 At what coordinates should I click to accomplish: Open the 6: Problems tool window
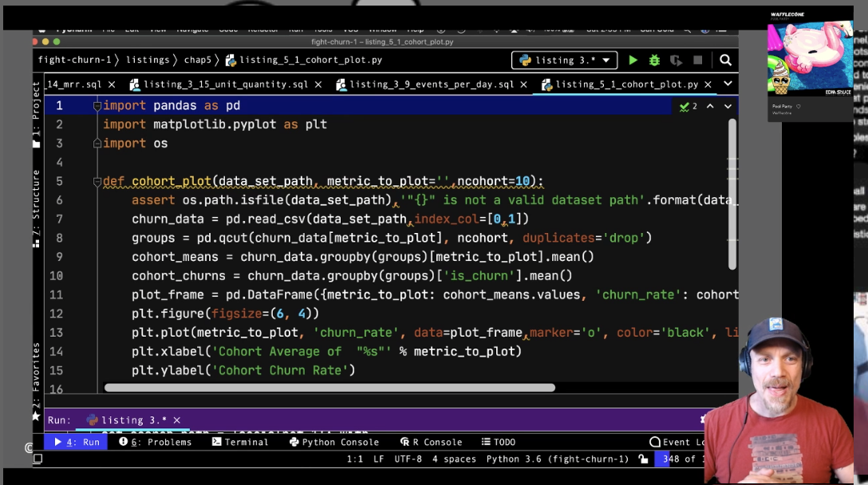tap(155, 442)
